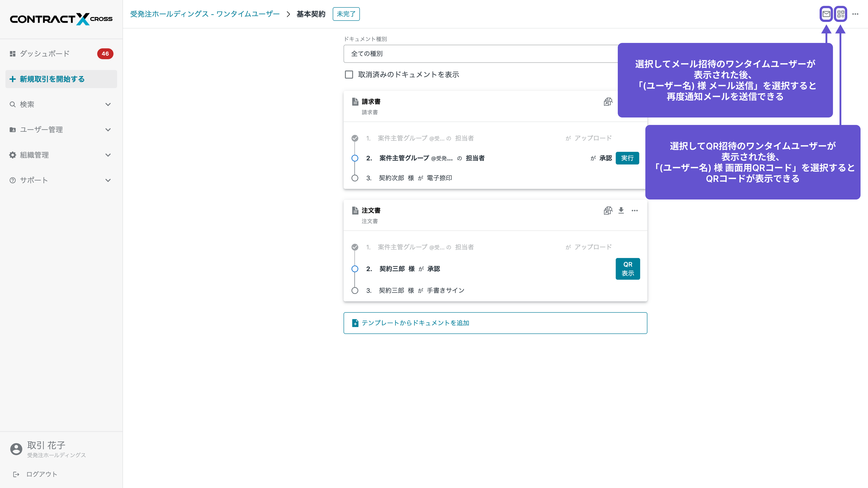Expand the ユーザー管理 section

coord(42,129)
